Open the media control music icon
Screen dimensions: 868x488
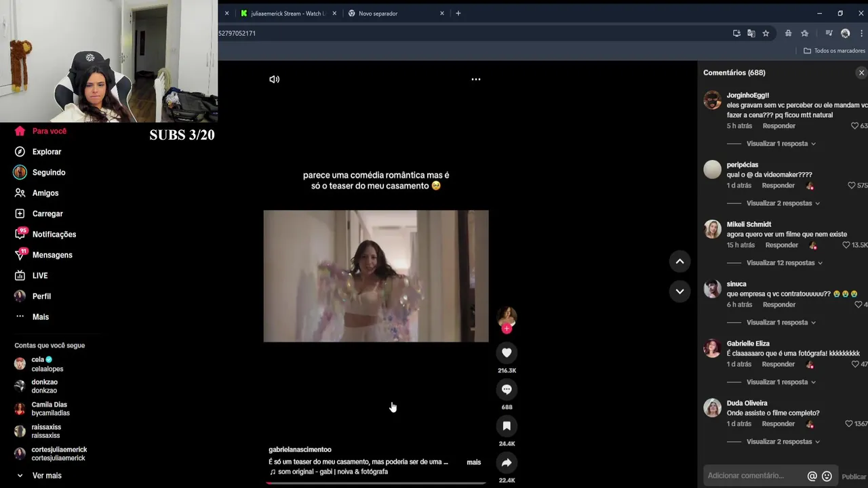point(829,33)
